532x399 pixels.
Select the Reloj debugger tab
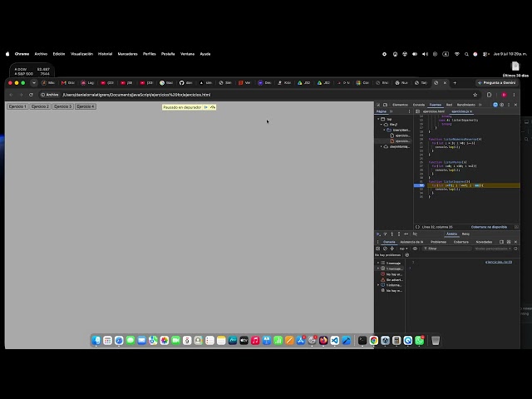pyautogui.click(x=465, y=234)
